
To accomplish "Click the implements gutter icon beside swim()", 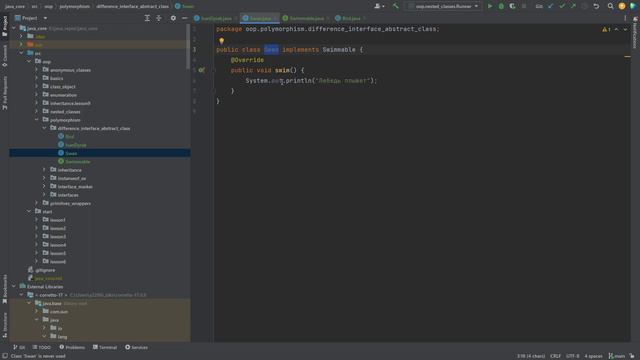I will point(201,70).
